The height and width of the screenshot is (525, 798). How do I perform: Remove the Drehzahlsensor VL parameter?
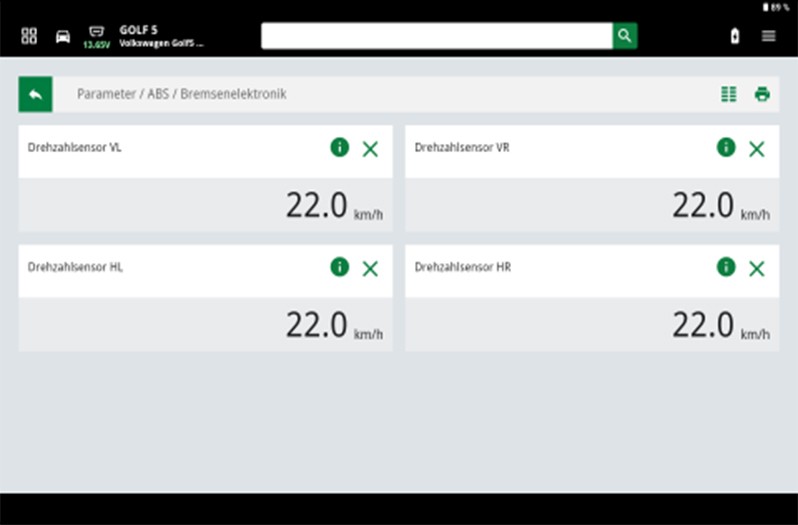pyautogui.click(x=370, y=149)
